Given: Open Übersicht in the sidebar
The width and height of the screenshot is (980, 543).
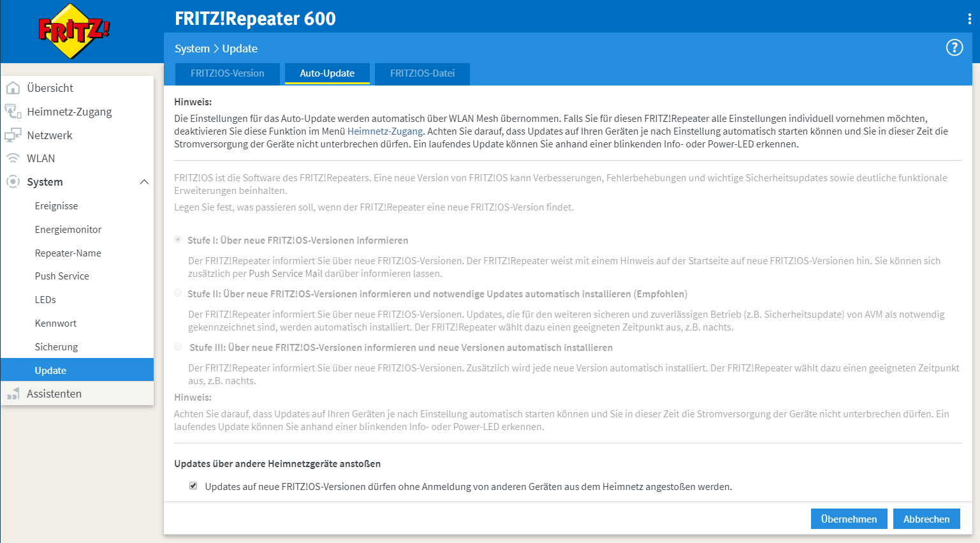Looking at the screenshot, I should point(50,88).
